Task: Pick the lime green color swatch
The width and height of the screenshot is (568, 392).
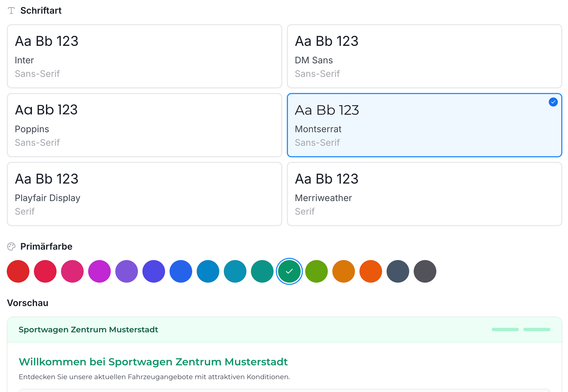Action: 317,271
